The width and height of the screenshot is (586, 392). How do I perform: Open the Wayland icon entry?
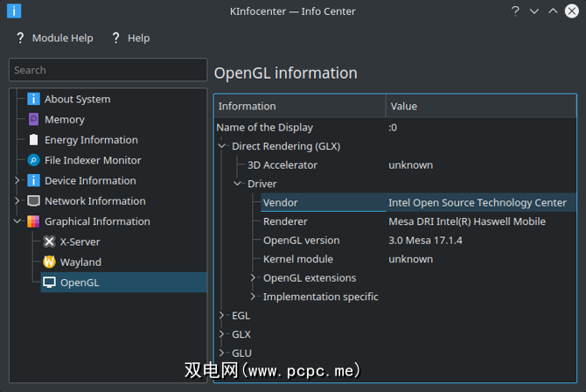click(50, 262)
